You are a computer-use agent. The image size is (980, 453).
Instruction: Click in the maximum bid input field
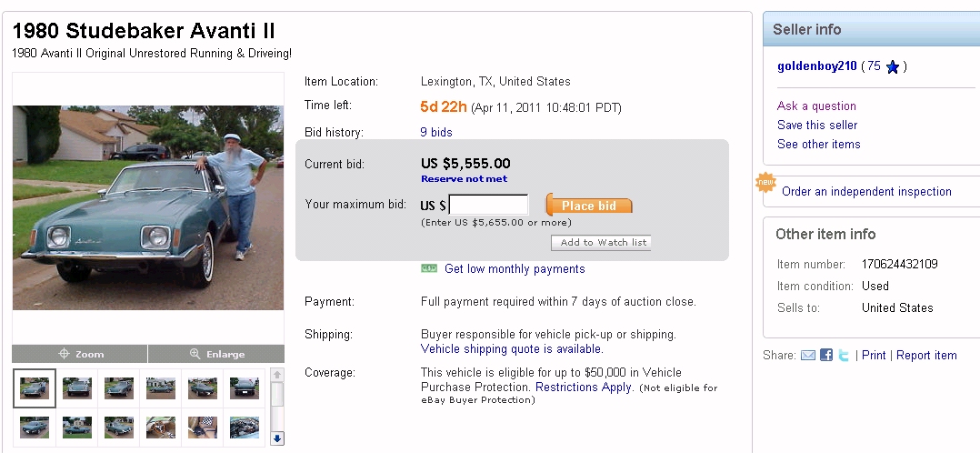tap(488, 206)
